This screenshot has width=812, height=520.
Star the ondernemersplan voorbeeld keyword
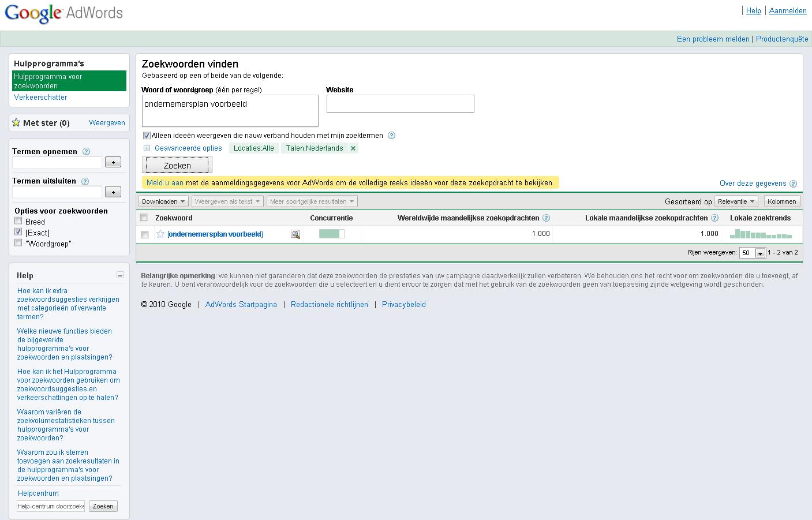[160, 234]
